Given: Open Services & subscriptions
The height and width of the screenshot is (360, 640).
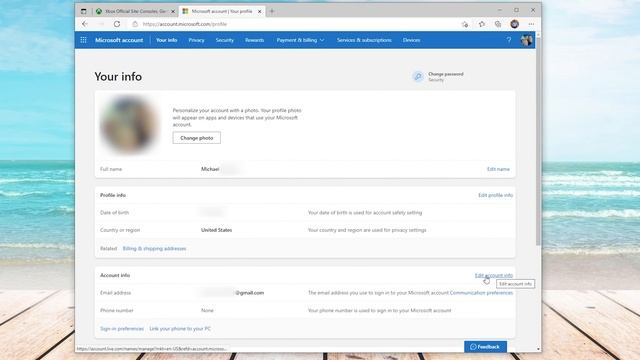Looking at the screenshot, I should coord(364,40).
